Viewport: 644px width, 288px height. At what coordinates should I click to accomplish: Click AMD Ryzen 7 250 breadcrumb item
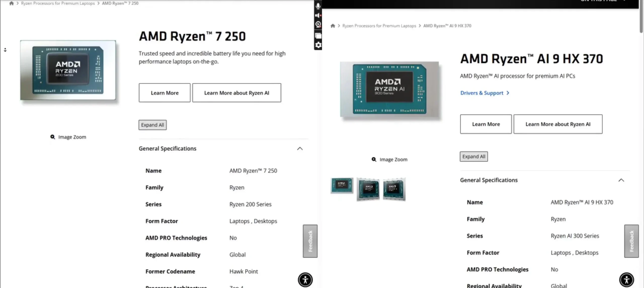coord(120,3)
